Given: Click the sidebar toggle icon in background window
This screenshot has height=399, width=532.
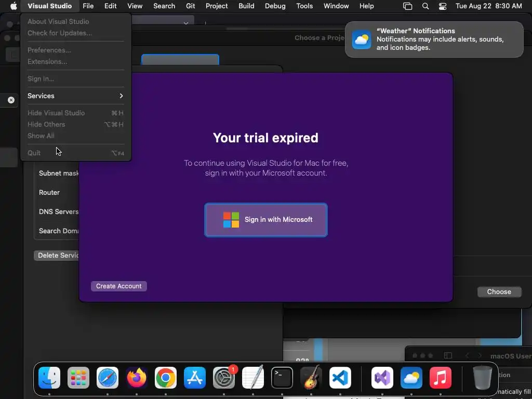Looking at the screenshot, I should pyautogui.click(x=448, y=355).
